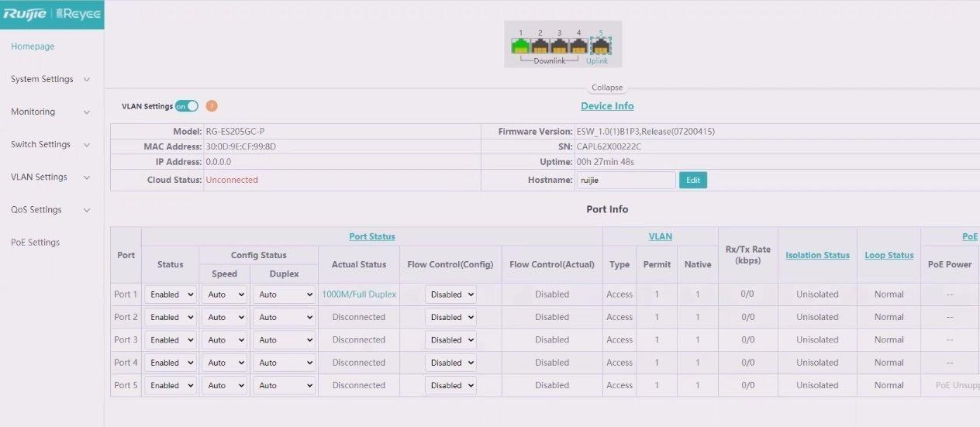Open Port 4 Flow Control config dropdown
This screenshot has width=980, height=427.
(450, 363)
